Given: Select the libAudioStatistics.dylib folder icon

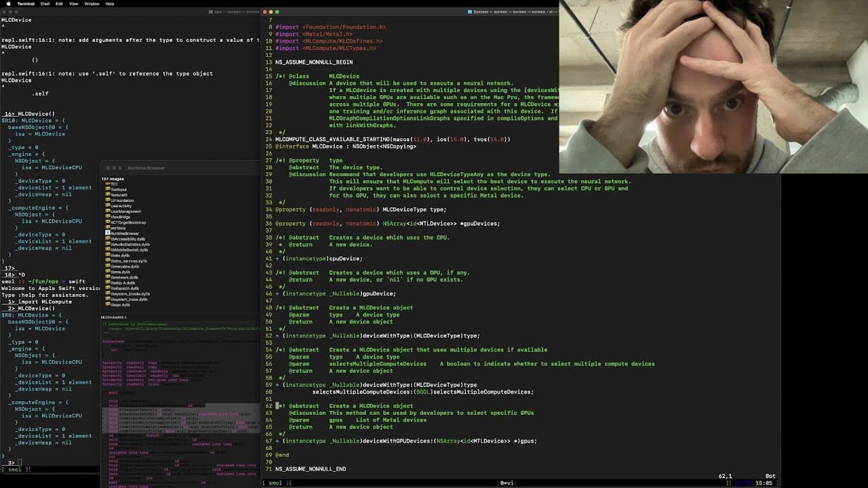Looking at the screenshot, I should pyautogui.click(x=108, y=244).
